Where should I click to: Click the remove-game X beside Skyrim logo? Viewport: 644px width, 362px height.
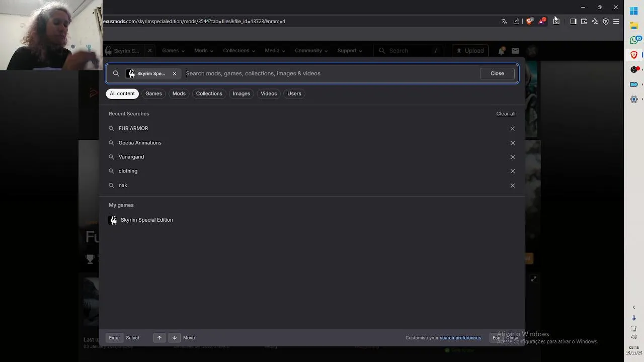(x=149, y=51)
